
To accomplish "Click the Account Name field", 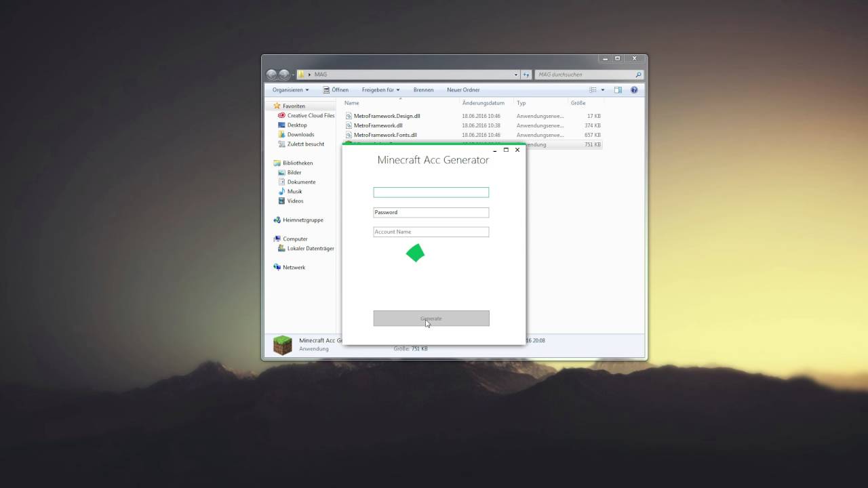I will point(431,232).
